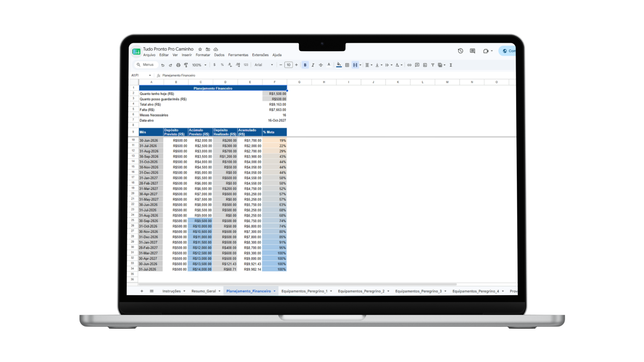Expand the Planejamento_Financeiro tab menu arrow

[274, 291]
